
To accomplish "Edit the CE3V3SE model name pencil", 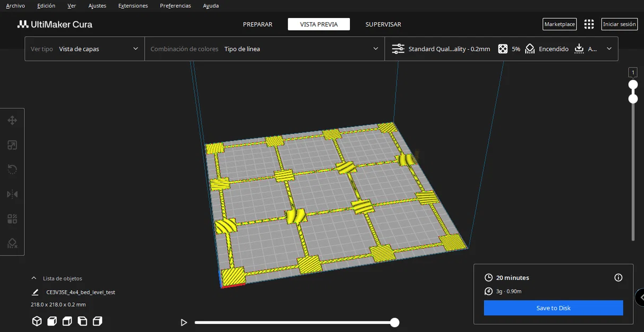I will tap(35, 292).
